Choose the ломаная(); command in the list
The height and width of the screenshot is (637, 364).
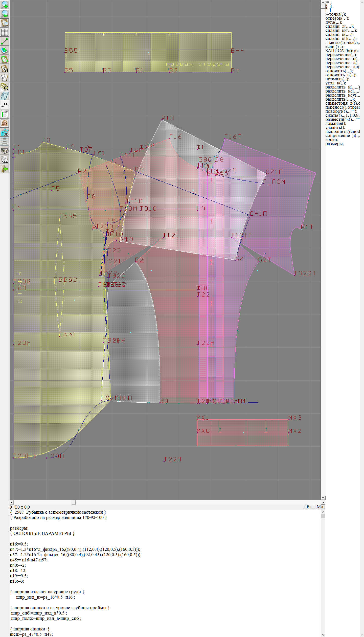[x=336, y=123]
